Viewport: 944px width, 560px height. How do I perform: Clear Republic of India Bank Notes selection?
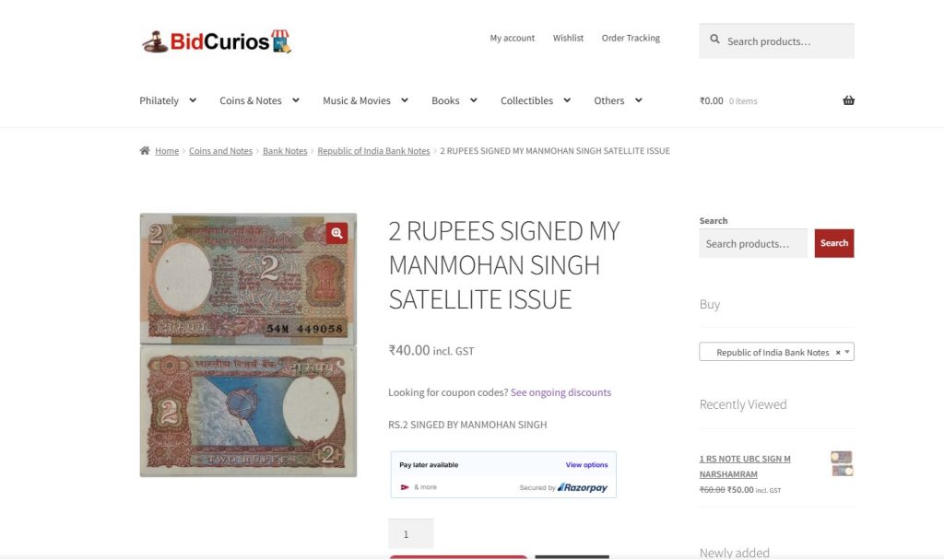click(837, 353)
